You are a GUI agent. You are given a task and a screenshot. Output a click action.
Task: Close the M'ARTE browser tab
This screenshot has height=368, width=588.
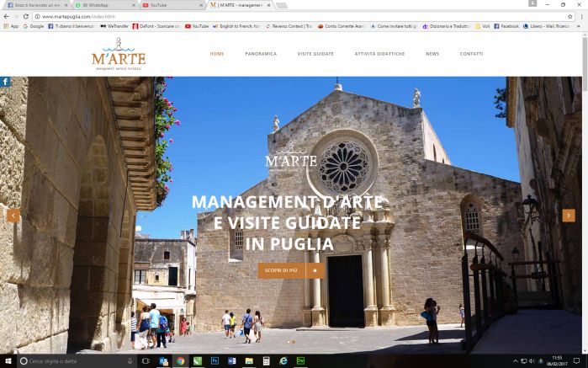268,5
